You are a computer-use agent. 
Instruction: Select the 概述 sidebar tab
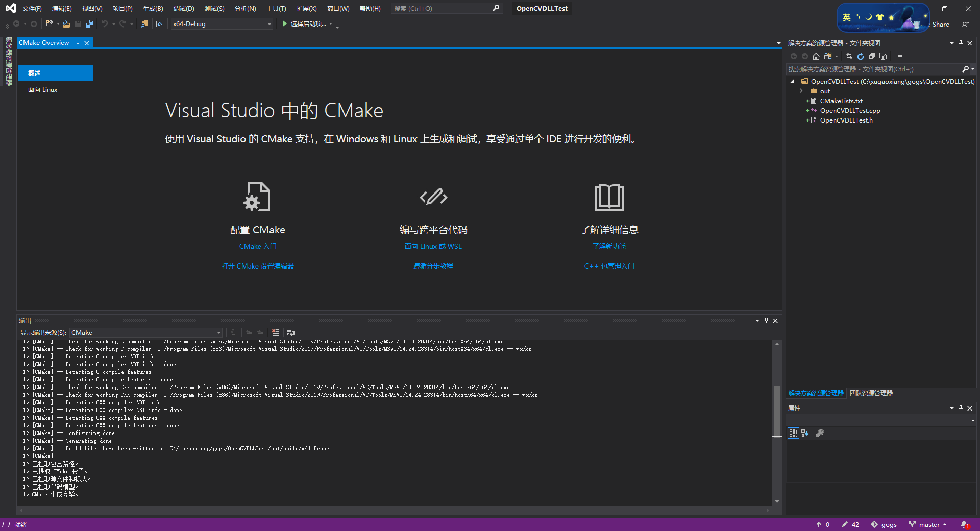pos(56,73)
